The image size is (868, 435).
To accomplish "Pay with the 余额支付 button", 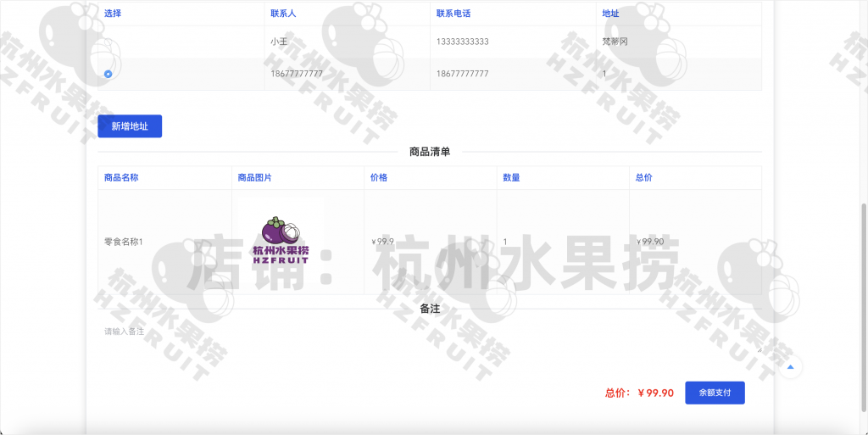I will [715, 393].
